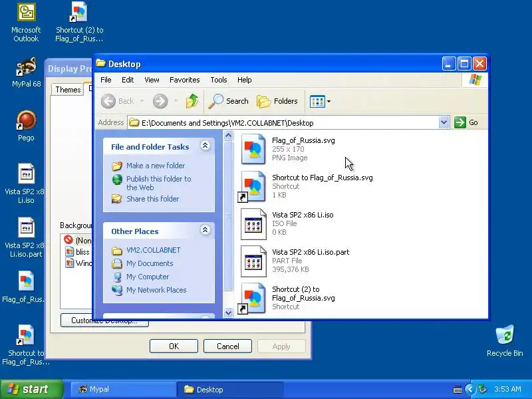Click the Start button

click(31, 389)
